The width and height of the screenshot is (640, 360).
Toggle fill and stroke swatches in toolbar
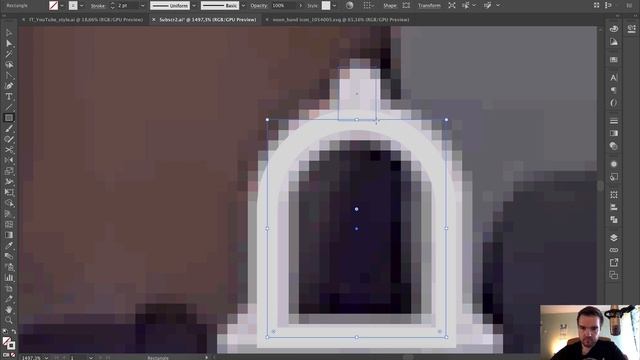[x=8, y=343]
